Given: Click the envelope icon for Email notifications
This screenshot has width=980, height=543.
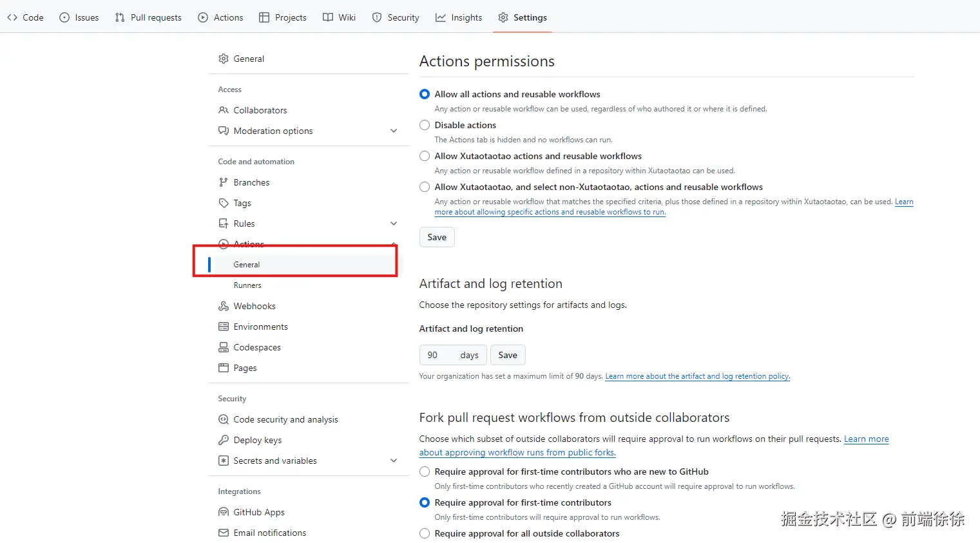Looking at the screenshot, I should pos(224,533).
